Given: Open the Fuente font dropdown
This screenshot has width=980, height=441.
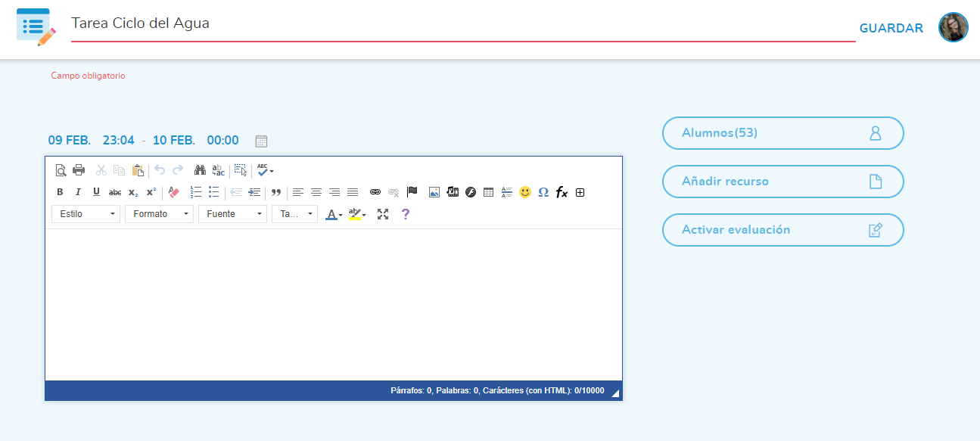Looking at the screenshot, I should [232, 214].
